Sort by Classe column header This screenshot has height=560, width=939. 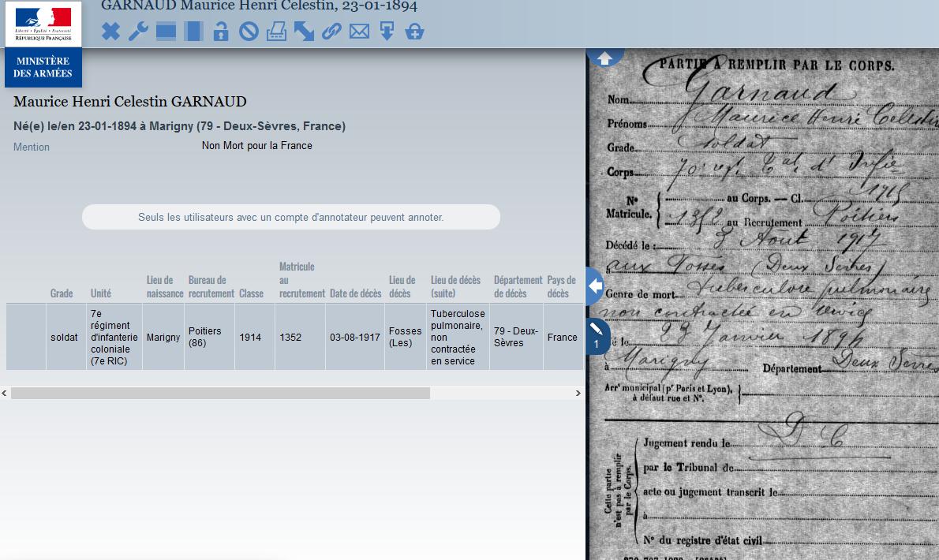[251, 293]
